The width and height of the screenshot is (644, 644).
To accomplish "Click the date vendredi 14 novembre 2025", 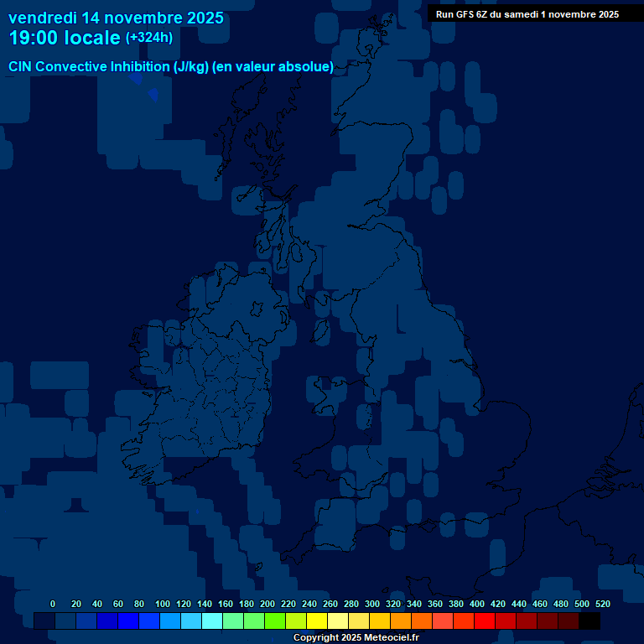I will coord(116,18).
